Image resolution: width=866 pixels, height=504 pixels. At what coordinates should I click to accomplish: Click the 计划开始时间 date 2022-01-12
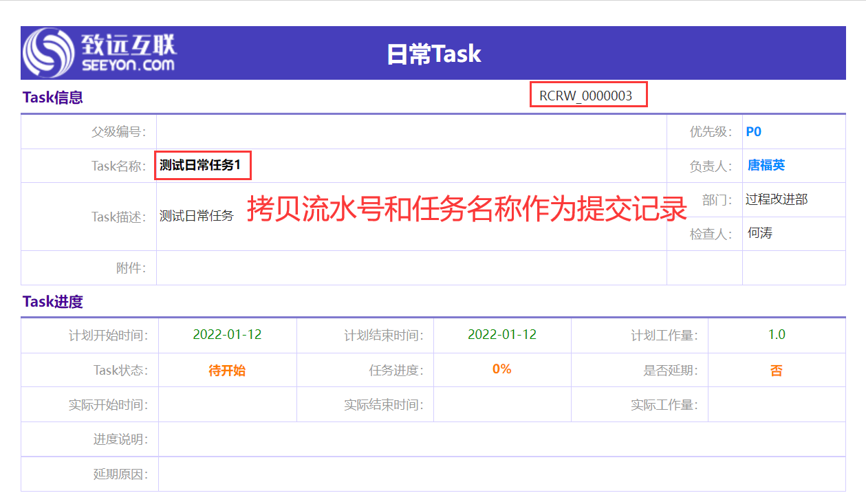coord(227,335)
